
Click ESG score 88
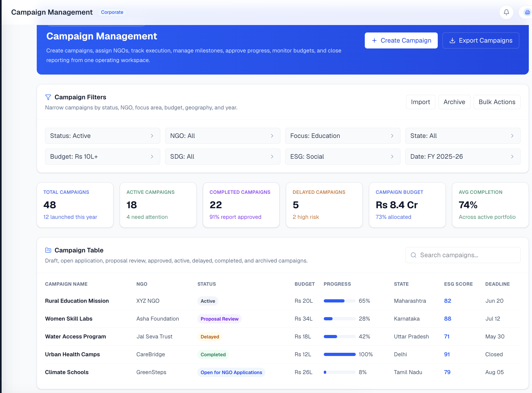[448, 319]
